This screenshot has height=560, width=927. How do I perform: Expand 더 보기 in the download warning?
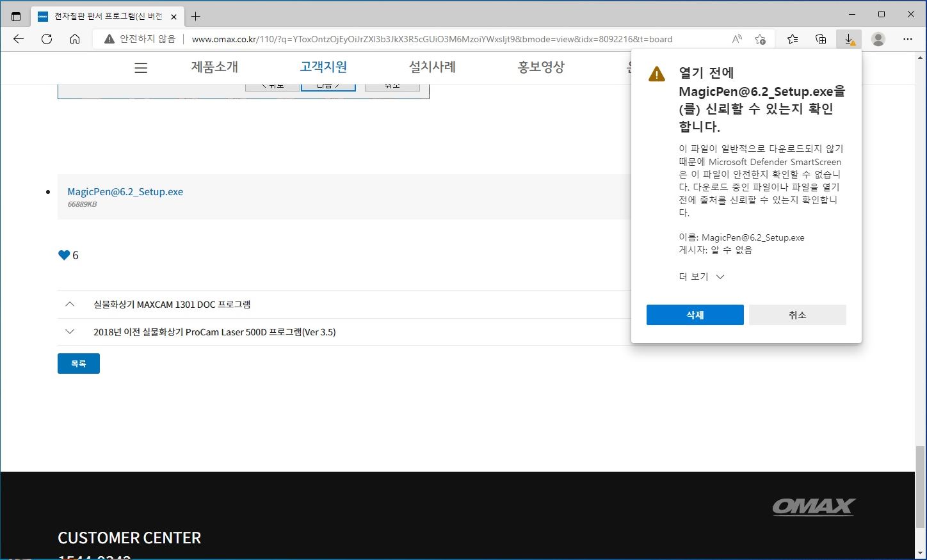pos(701,276)
